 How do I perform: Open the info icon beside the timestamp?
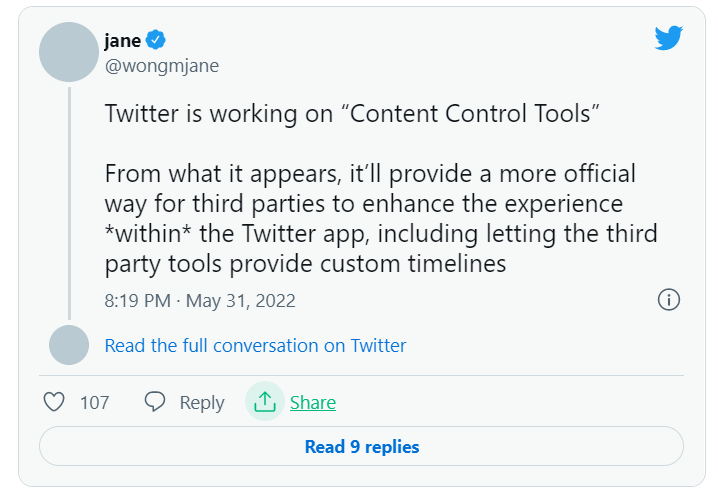click(x=668, y=299)
